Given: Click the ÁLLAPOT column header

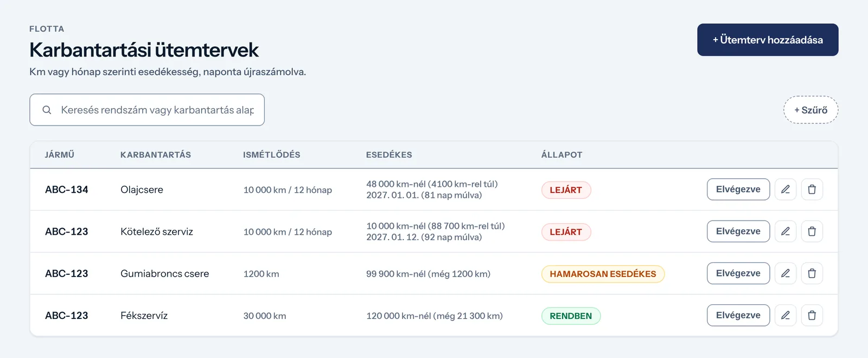Looking at the screenshot, I should coord(561,155).
